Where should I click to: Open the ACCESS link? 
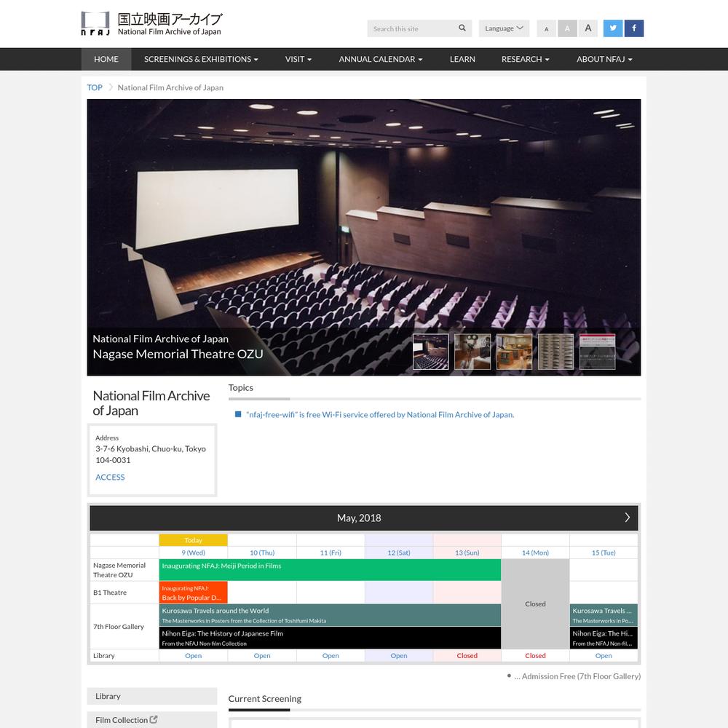(110, 477)
